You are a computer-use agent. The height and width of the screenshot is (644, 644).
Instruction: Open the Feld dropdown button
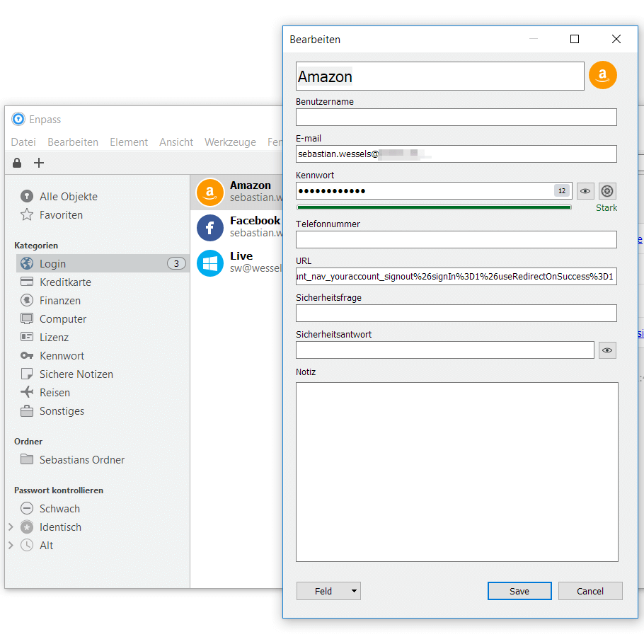[328, 591]
